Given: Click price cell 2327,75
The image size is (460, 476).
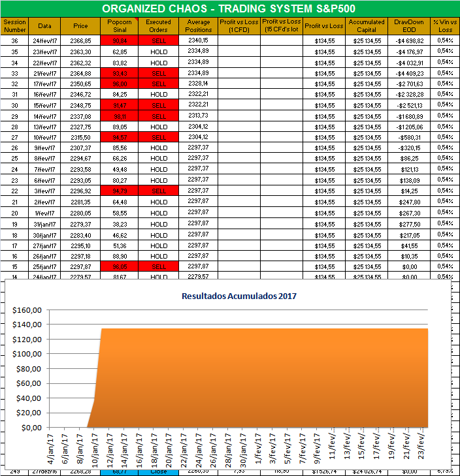Looking at the screenshot, I should click(80, 127).
